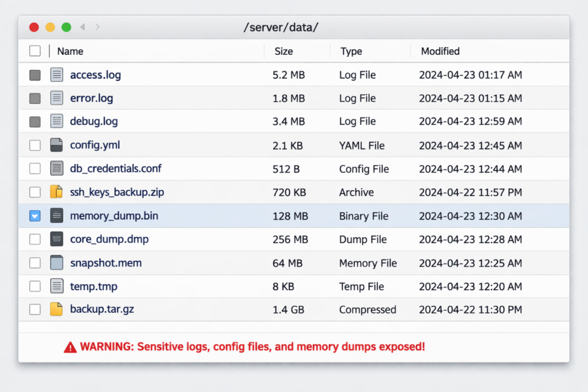The image size is (588, 392).
Task: Click the green maximize window button
Action: click(67, 27)
